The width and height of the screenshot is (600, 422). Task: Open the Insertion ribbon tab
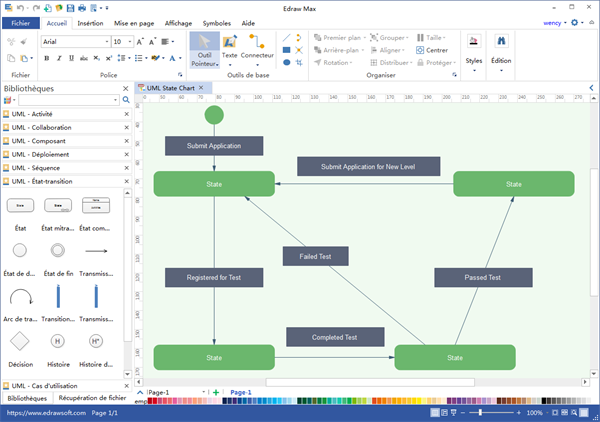pos(90,22)
